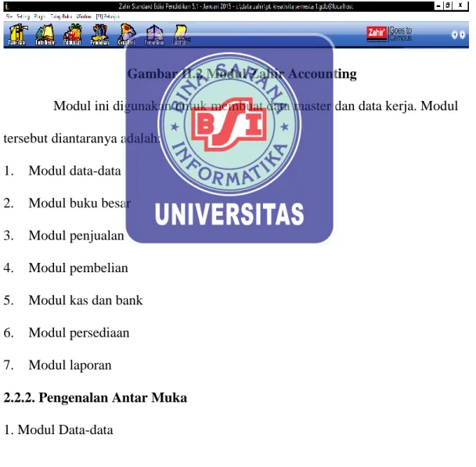Click the Zahir Goes to Campus logo
Image resolution: width=476 pixels, height=467 pixels.
[x=389, y=34]
